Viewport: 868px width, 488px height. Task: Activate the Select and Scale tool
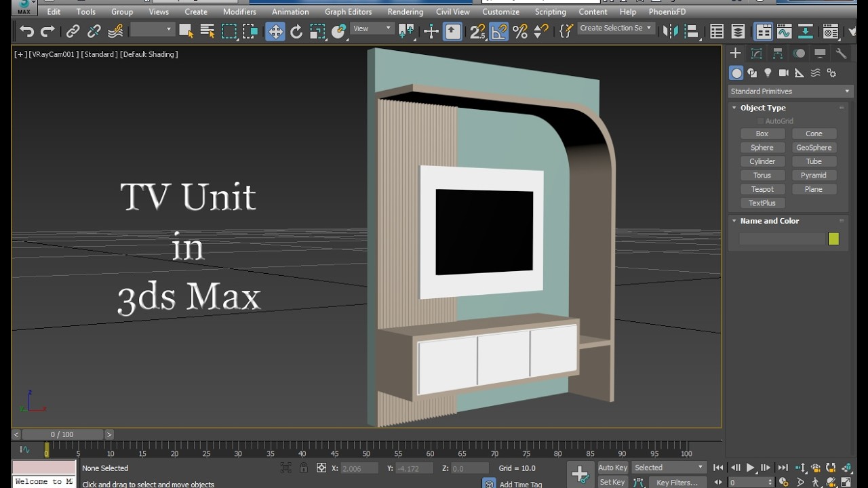click(317, 31)
